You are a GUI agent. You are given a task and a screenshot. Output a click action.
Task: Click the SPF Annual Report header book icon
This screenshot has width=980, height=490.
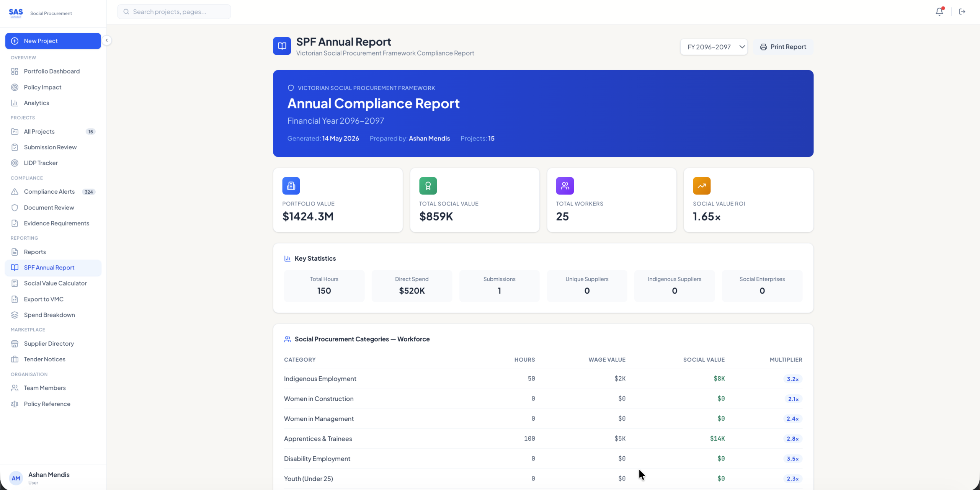point(282,46)
